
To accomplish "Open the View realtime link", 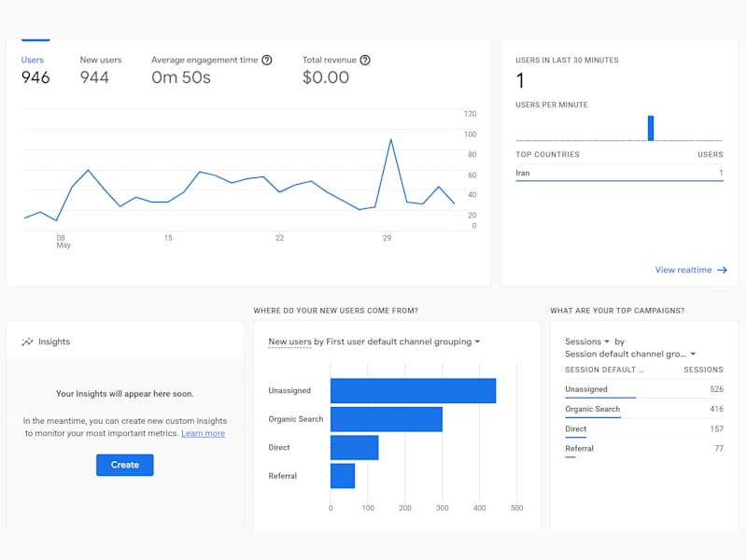I will click(x=691, y=270).
